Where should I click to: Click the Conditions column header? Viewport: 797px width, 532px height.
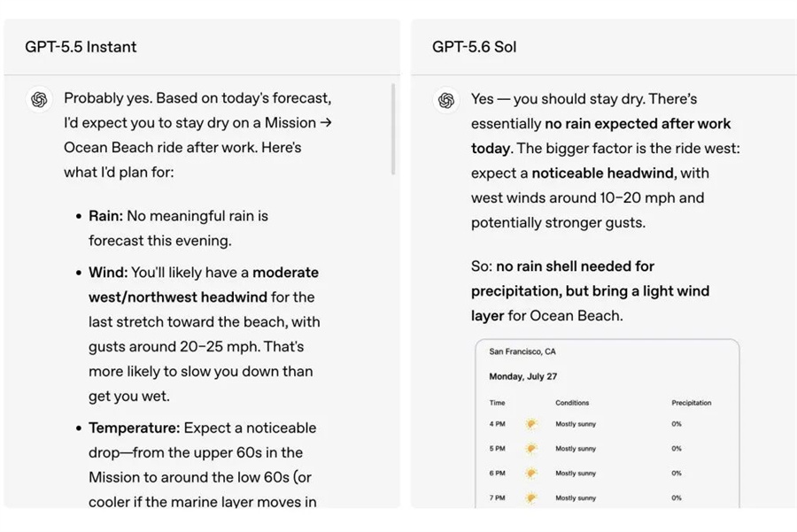572,403
